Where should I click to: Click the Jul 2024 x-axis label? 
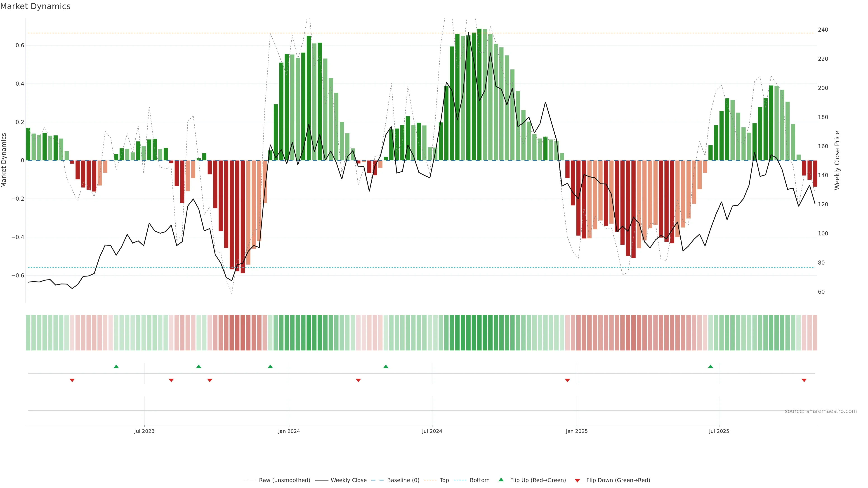click(x=432, y=431)
